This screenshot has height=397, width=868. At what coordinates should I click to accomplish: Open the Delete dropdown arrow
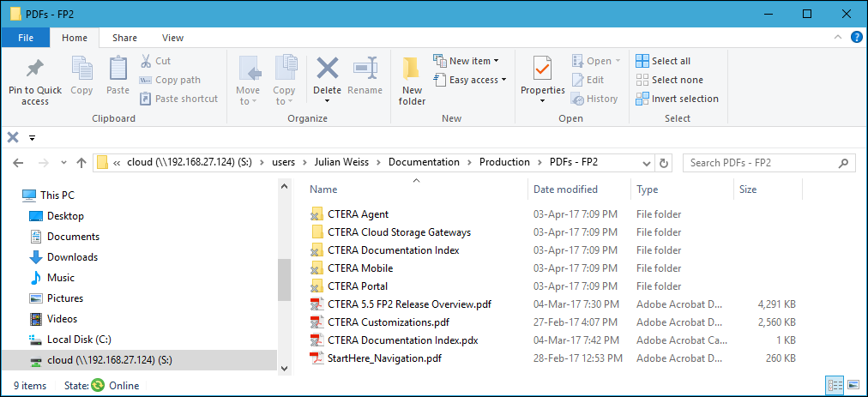pyautogui.click(x=327, y=101)
